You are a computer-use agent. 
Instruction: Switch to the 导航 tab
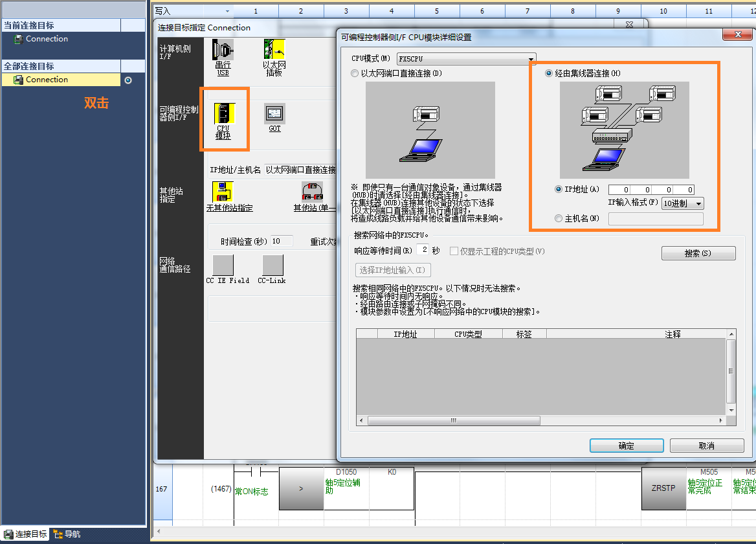(67, 534)
